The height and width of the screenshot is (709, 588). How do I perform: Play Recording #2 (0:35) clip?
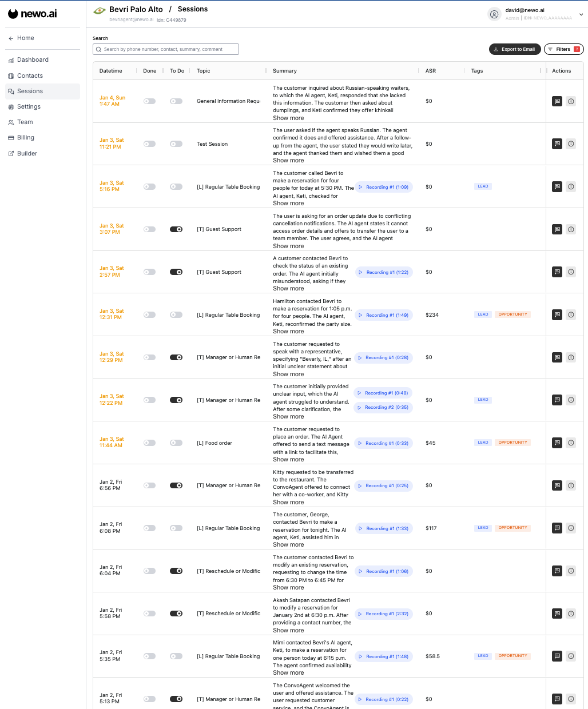(x=383, y=408)
